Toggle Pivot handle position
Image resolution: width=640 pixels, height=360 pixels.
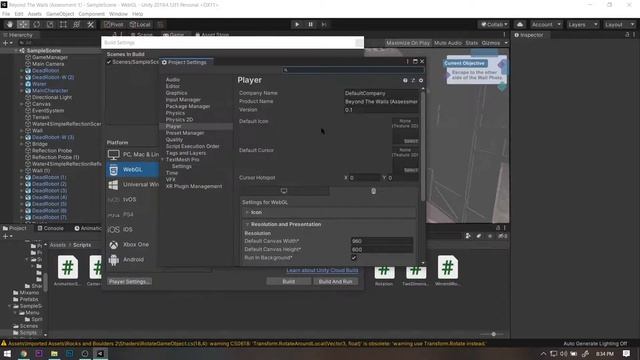point(113,24)
